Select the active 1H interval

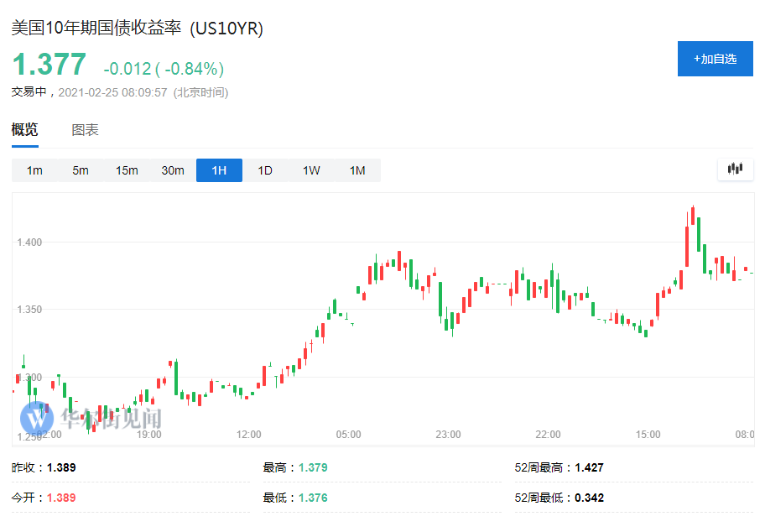tap(219, 170)
